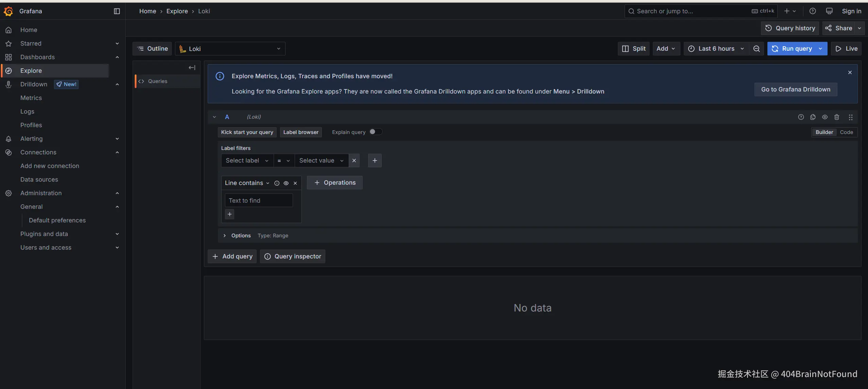Open the Last 6 hours time picker
This screenshot has height=389, width=868.
tap(716, 49)
